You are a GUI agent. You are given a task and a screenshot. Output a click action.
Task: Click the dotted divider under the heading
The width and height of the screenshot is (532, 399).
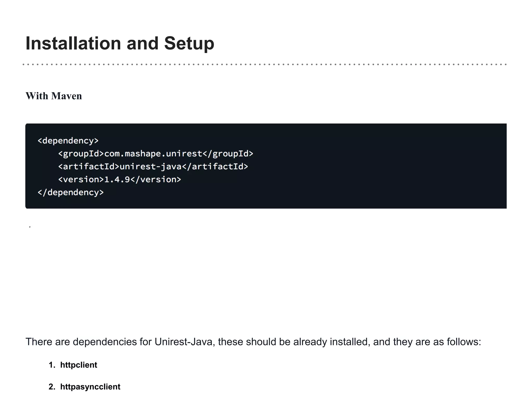pos(264,64)
